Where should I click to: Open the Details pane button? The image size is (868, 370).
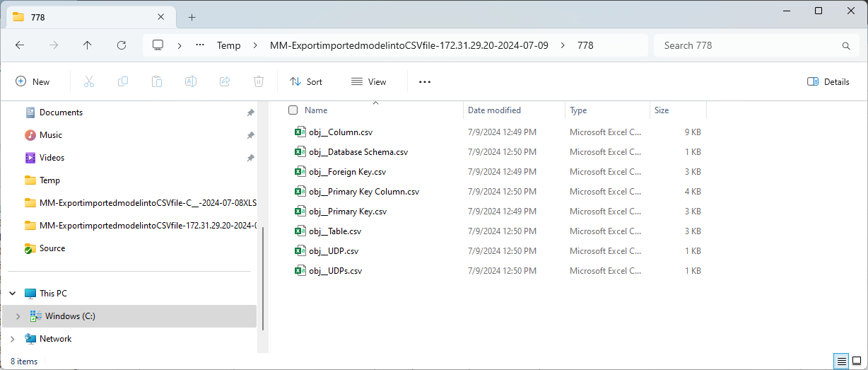click(828, 81)
